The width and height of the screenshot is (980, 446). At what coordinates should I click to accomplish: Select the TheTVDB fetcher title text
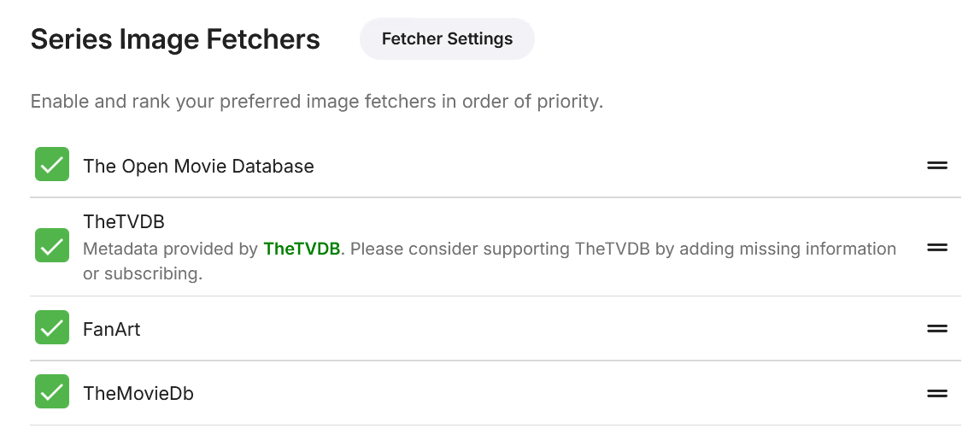click(x=124, y=221)
